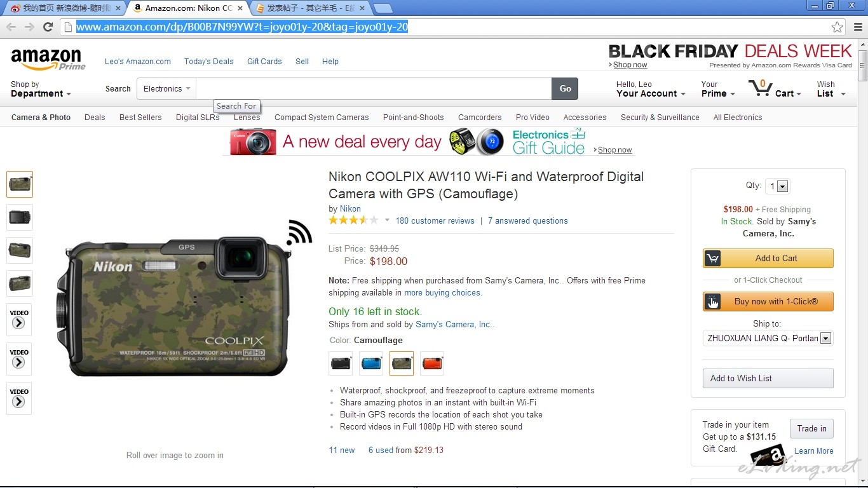Select the camera back view thumbnail

(x=20, y=217)
